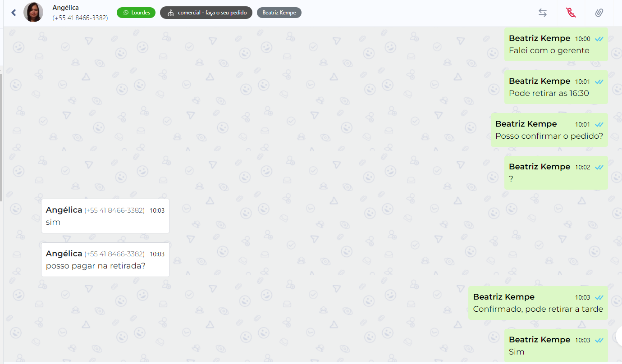Select the last "Sim" message from Beatriz
This screenshot has width=622, height=364.
click(556, 346)
